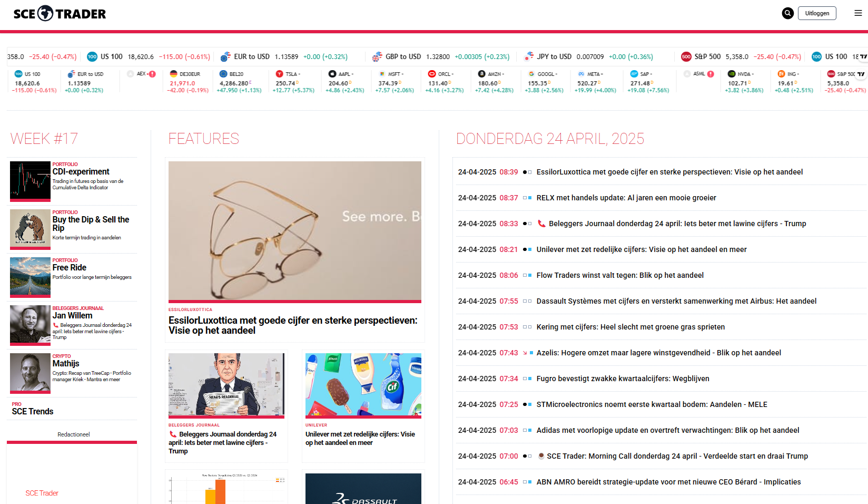Click the SCE Trader link in sidebar

(x=42, y=493)
